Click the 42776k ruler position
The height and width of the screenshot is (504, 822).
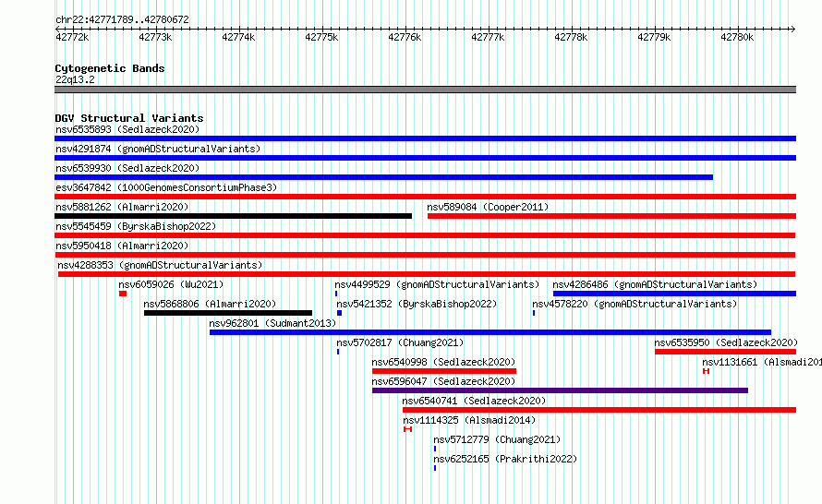tap(405, 37)
